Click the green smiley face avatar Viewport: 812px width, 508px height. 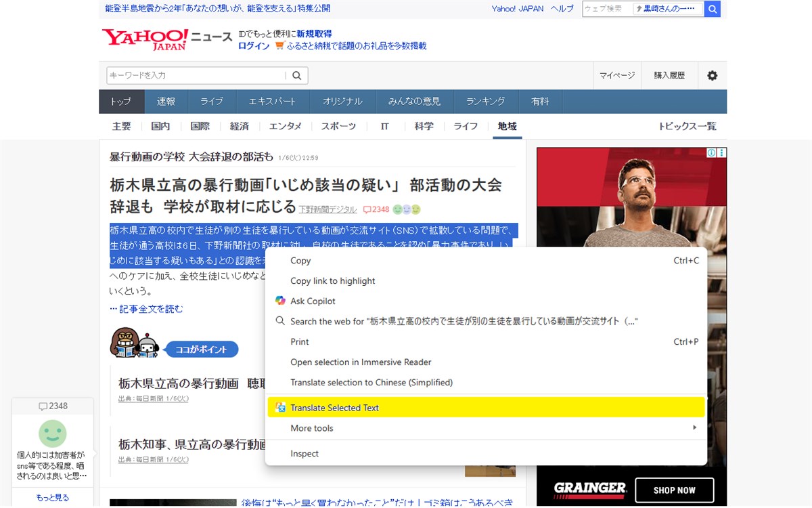53,433
